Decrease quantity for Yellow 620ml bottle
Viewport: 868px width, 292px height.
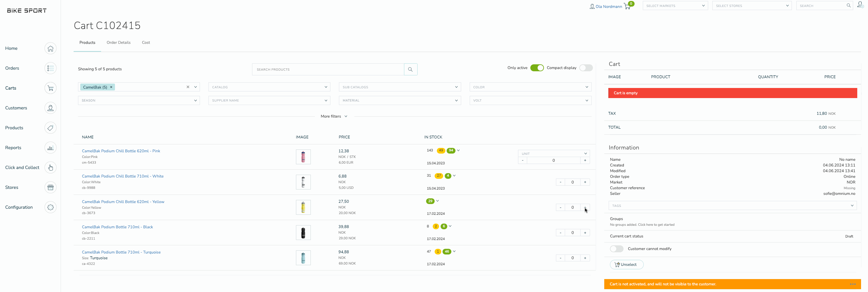tap(561, 207)
